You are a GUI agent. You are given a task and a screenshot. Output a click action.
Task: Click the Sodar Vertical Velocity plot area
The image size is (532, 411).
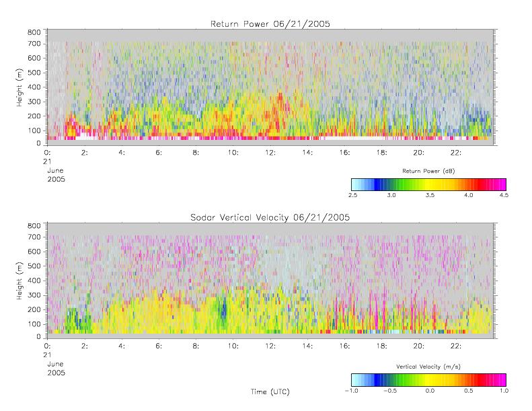click(270, 281)
